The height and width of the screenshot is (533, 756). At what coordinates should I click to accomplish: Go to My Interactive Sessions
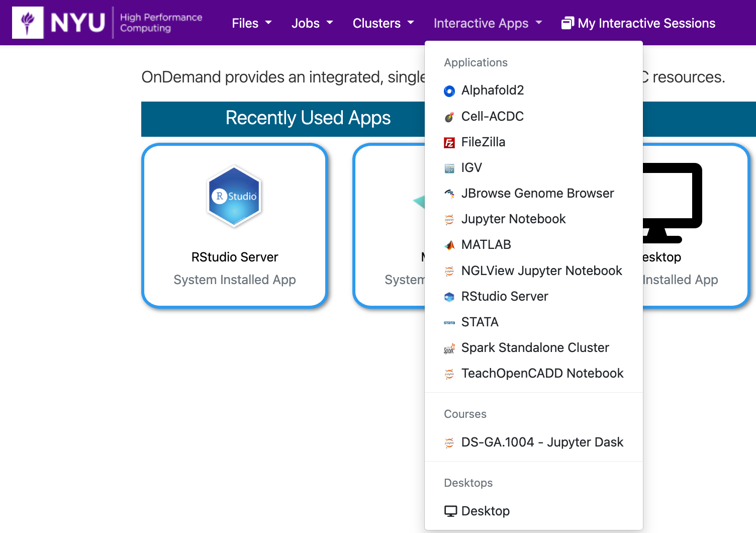pos(638,23)
